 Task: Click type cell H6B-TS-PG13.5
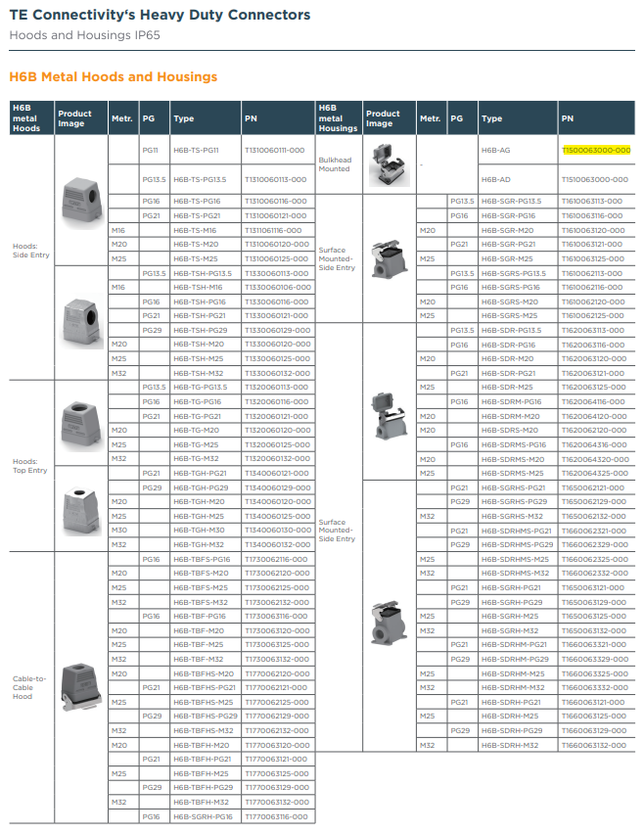[200, 179]
